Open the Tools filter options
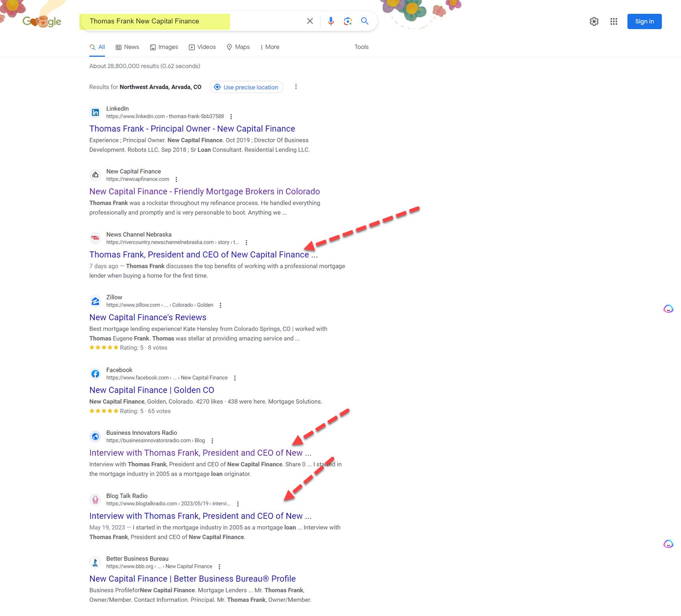Viewport: 681px width, 616px height. [x=362, y=47]
